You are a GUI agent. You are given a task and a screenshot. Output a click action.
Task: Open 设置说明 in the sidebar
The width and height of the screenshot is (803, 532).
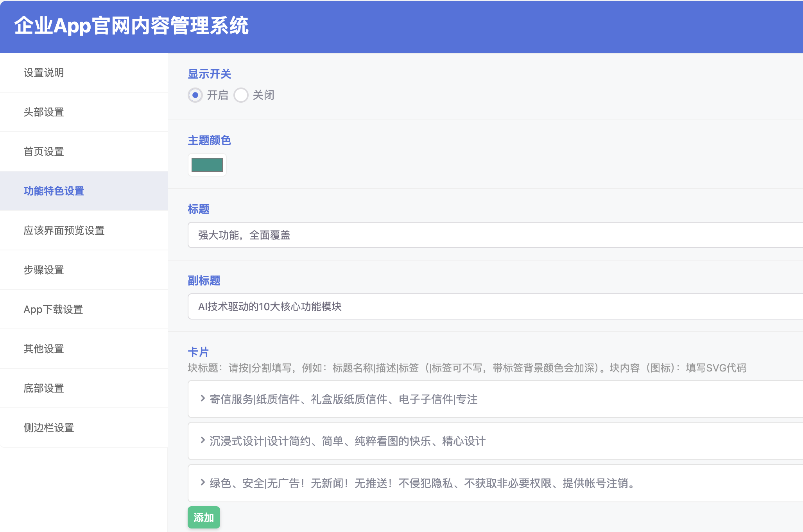point(84,73)
